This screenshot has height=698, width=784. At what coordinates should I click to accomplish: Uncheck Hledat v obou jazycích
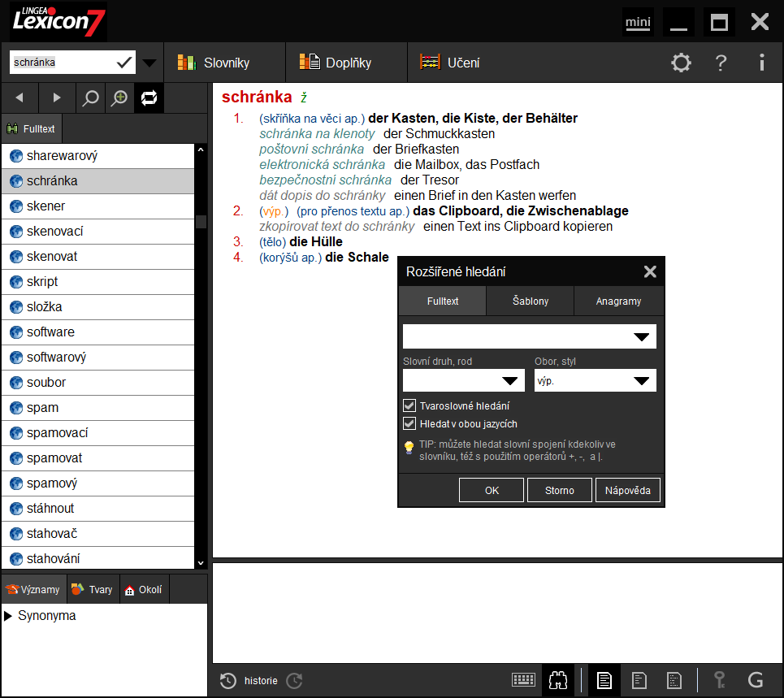pos(409,423)
